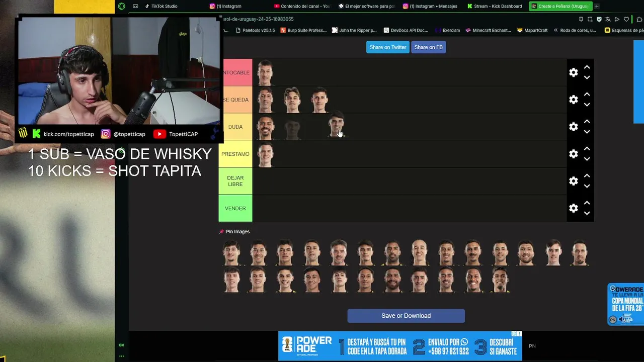Move DUDA tier up
644x362 pixels.
pos(587,122)
